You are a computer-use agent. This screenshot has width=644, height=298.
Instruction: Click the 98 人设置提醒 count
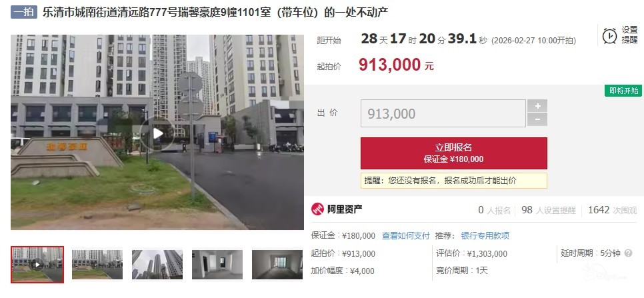[549, 210]
